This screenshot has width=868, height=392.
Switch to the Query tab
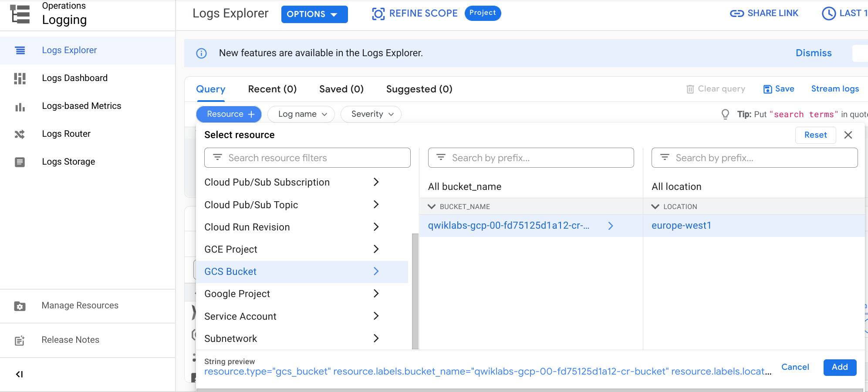coord(211,89)
